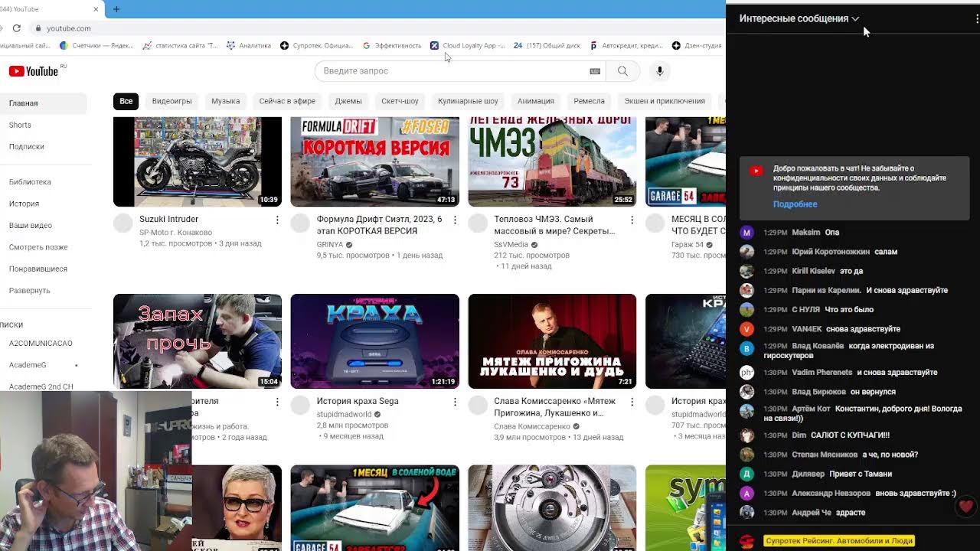Image resolution: width=980 pixels, height=551 pixels.
Task: Open the Эффективность bookmark
Action: click(392, 46)
